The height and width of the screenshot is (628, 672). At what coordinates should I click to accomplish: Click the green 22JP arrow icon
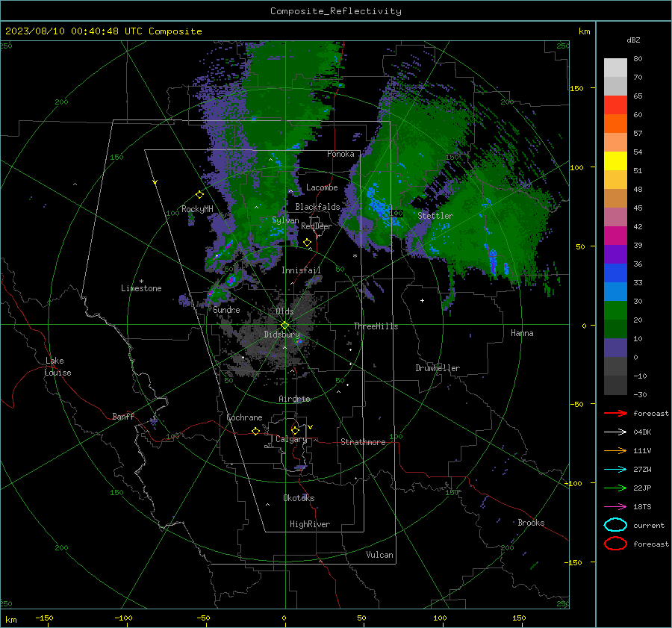tap(615, 488)
